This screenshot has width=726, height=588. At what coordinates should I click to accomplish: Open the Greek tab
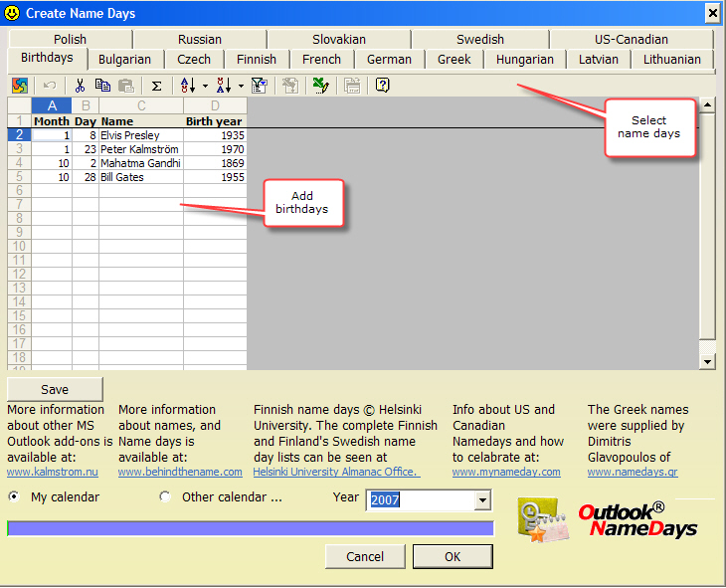(x=454, y=60)
